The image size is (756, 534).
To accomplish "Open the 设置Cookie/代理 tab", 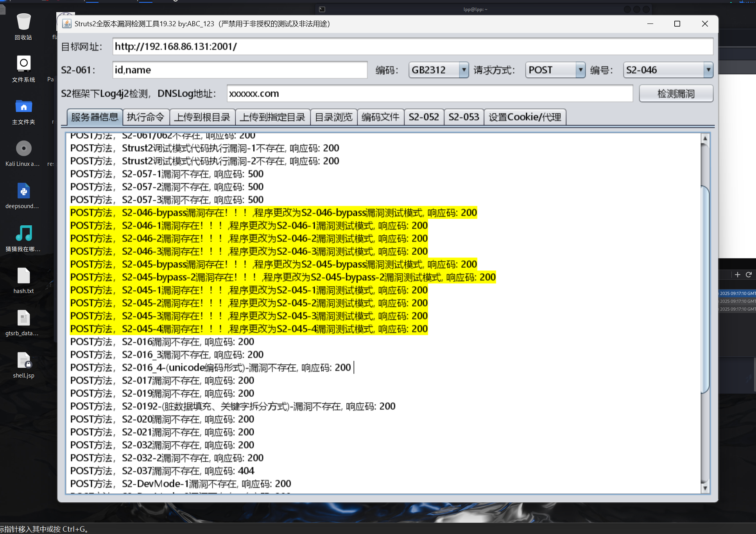I will click(x=525, y=117).
